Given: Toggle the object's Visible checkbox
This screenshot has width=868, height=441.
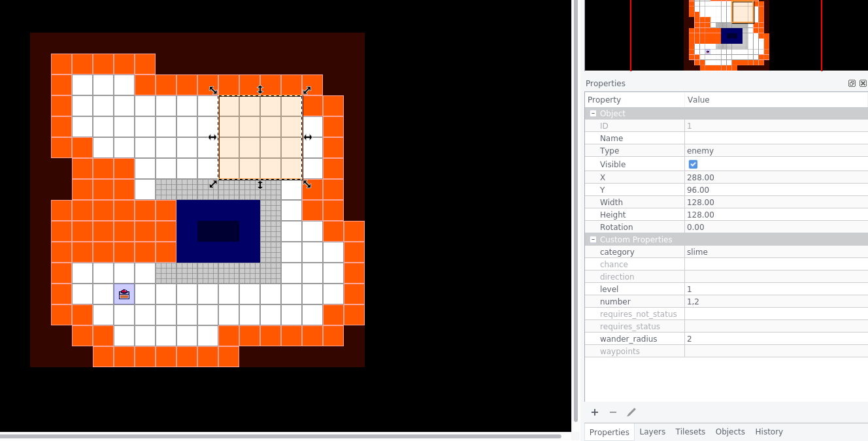Looking at the screenshot, I should point(693,164).
